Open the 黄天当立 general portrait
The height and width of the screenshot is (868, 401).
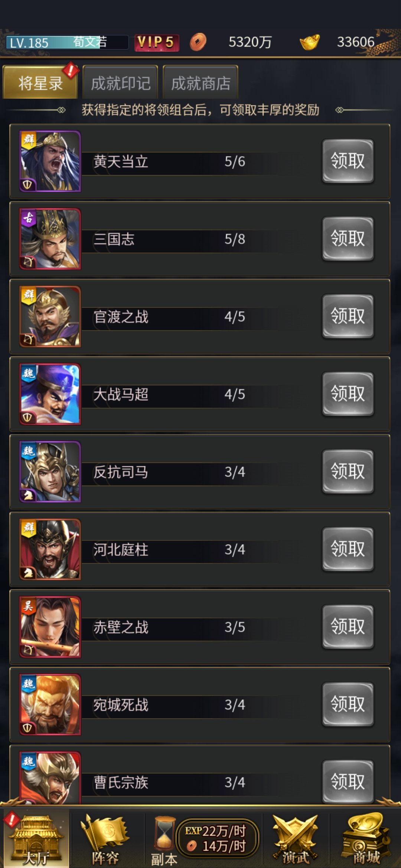tap(50, 161)
